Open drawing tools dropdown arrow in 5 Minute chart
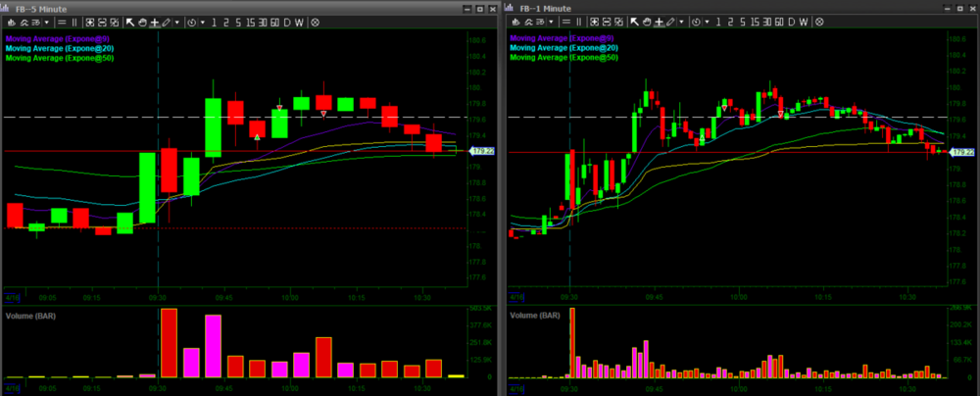The image size is (980, 396). coord(176,21)
